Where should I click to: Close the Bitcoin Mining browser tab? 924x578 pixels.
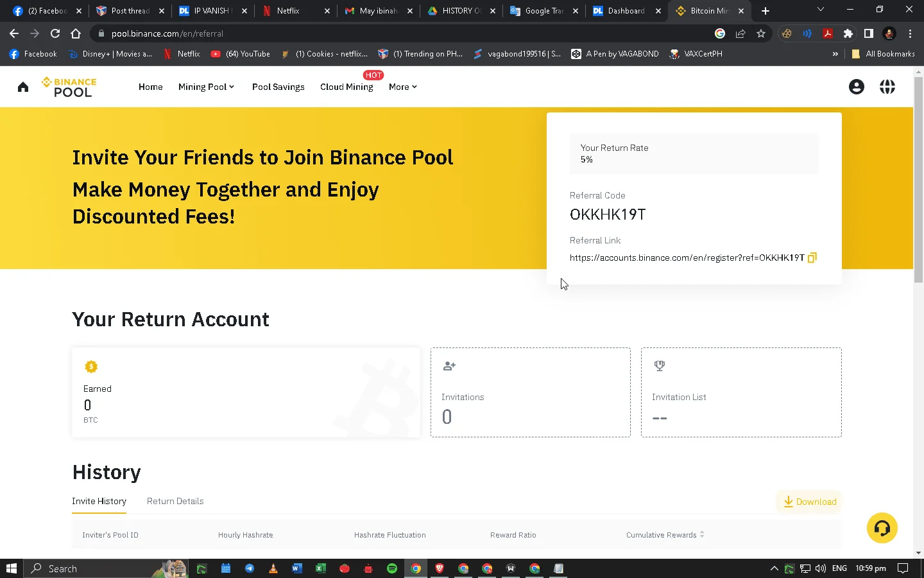[741, 10]
